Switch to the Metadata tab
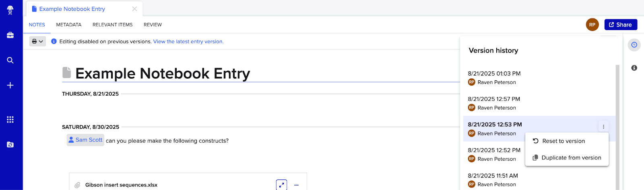The image size is (644, 190). point(69,25)
